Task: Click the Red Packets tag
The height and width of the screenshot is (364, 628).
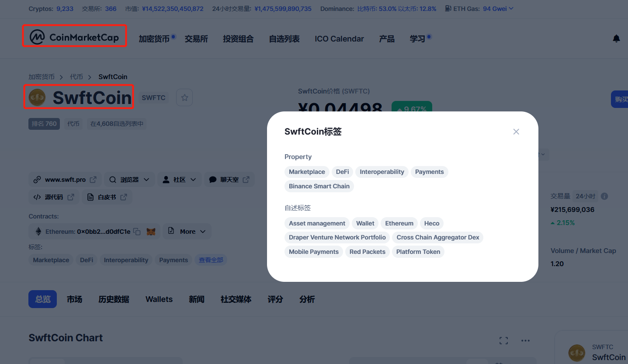Action: 368,252
